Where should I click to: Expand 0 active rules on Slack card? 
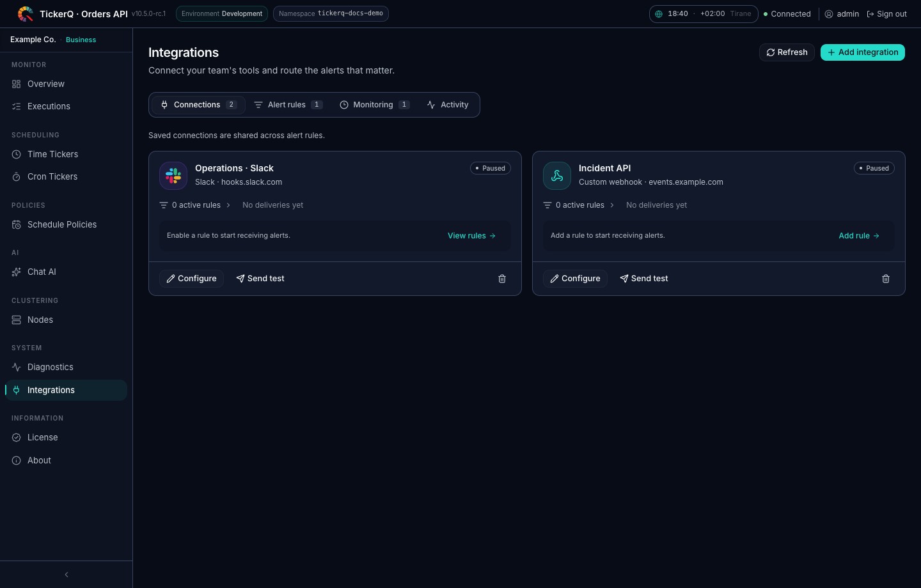[195, 205]
